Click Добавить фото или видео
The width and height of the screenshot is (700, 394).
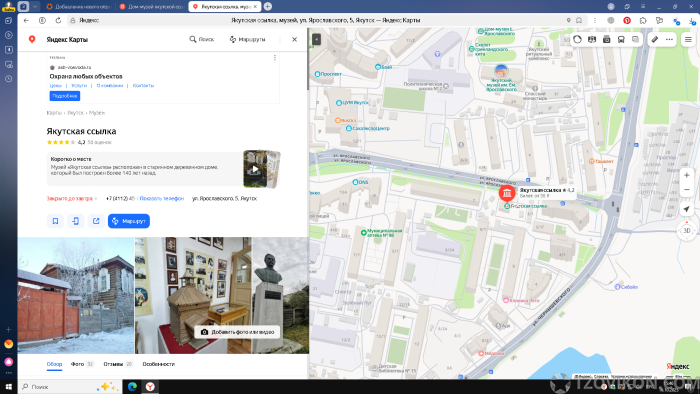238,332
